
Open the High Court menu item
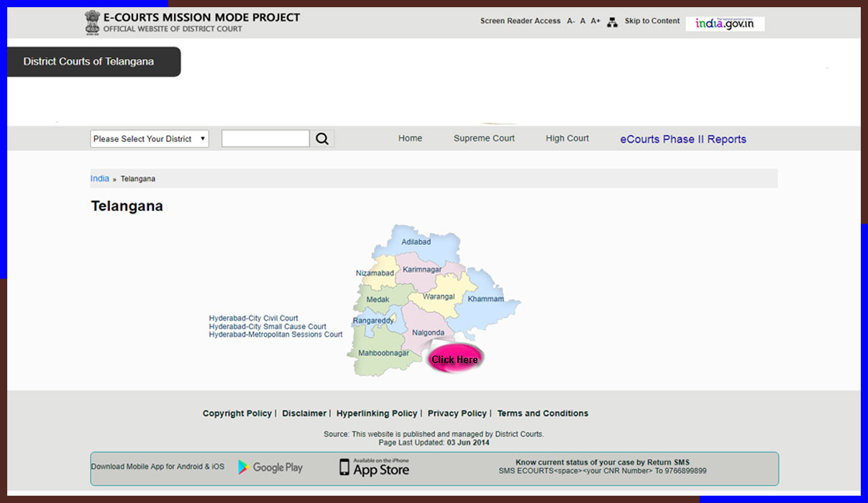pyautogui.click(x=567, y=139)
